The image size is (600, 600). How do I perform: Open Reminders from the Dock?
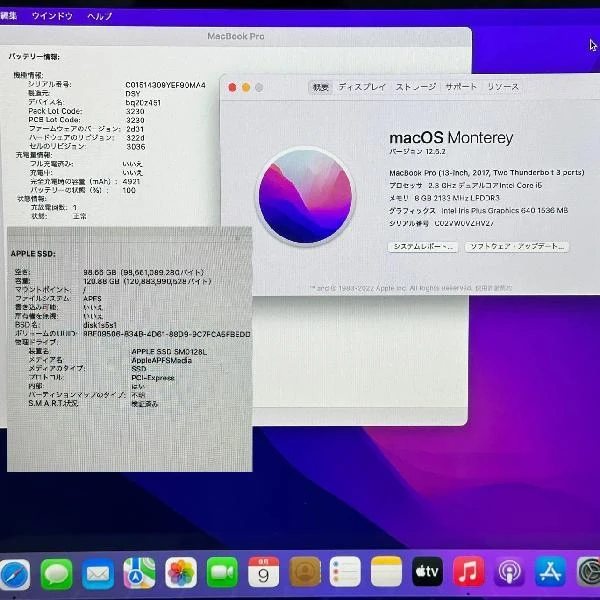[345, 571]
